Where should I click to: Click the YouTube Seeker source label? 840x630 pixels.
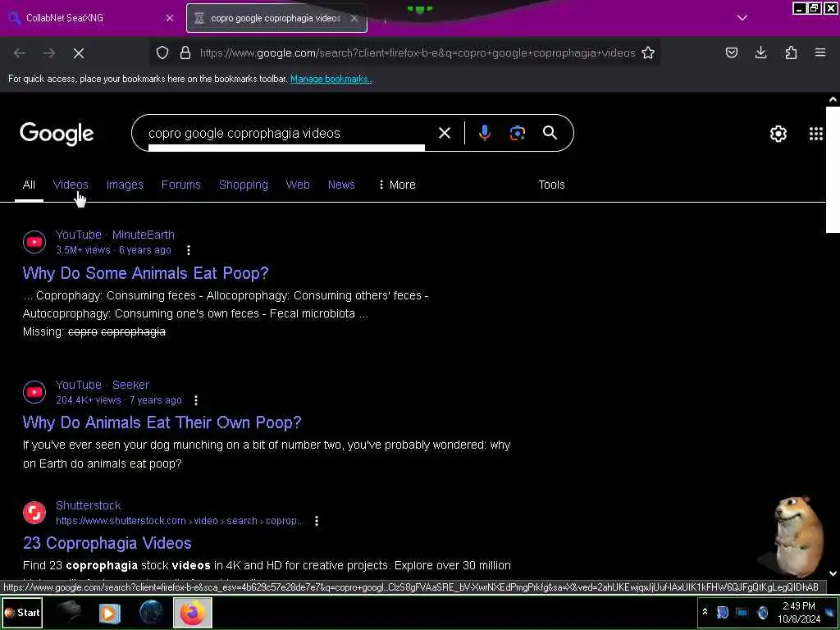103,385
